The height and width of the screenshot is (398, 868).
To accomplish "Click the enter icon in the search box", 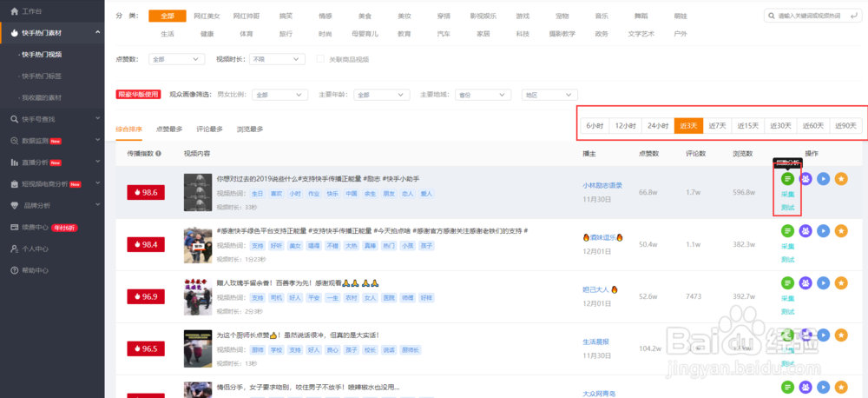I will pos(852,16).
